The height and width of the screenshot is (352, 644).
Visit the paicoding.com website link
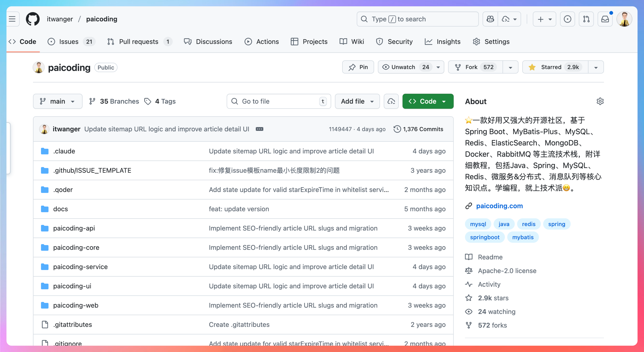coord(500,206)
